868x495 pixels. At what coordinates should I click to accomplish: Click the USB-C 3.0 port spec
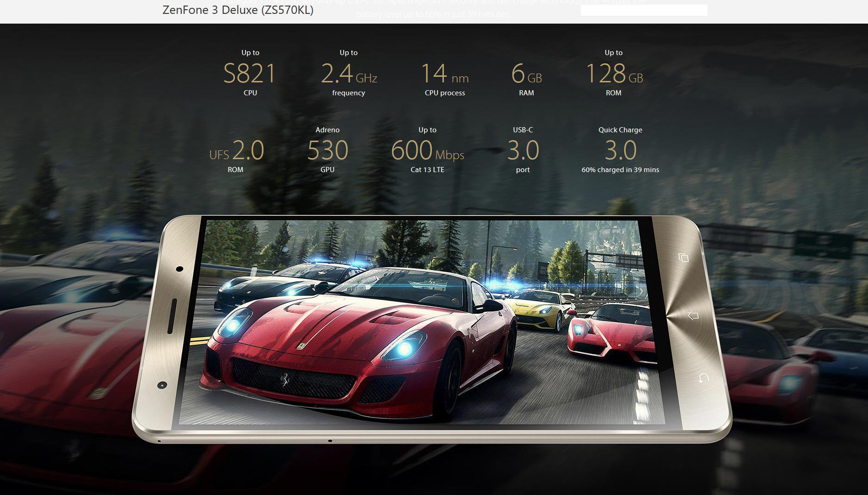[523, 150]
